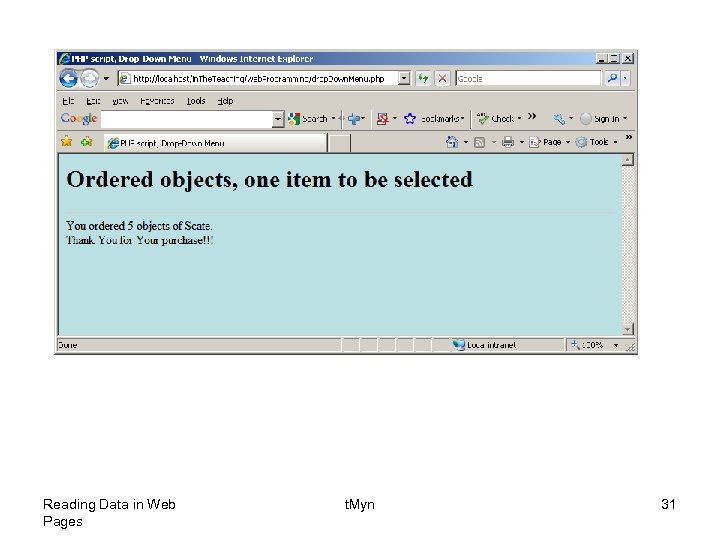Open the File menu

pyautogui.click(x=68, y=101)
